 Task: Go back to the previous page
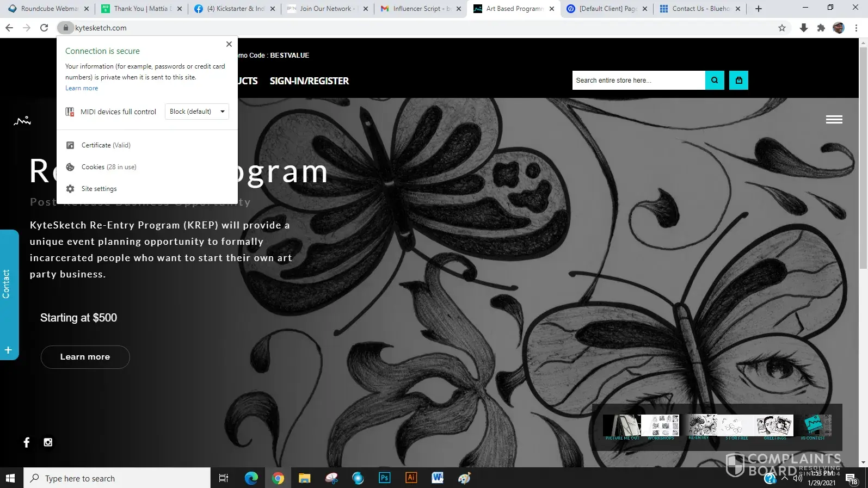[x=9, y=28]
